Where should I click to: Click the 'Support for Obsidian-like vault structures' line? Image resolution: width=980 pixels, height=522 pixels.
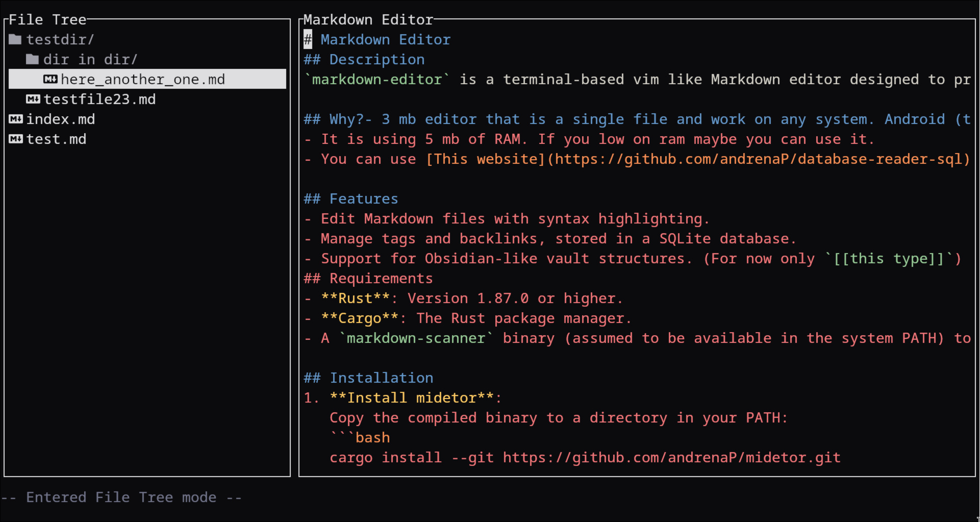tap(633, 258)
